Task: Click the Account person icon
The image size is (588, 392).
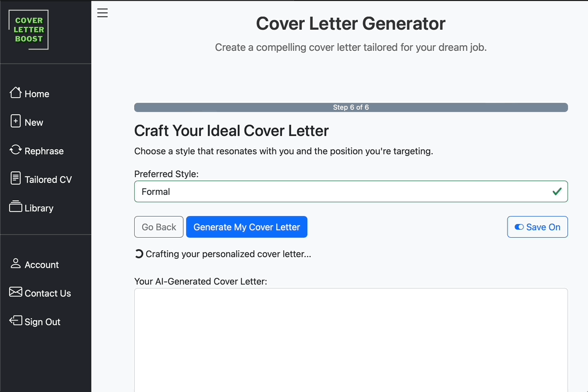Action: click(15, 263)
